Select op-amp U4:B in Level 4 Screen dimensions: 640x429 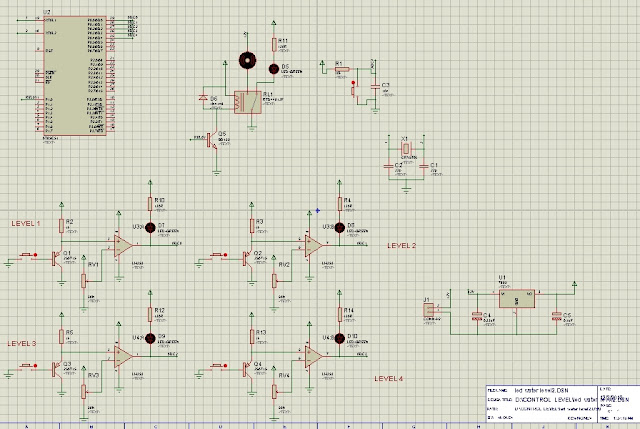click(x=313, y=357)
